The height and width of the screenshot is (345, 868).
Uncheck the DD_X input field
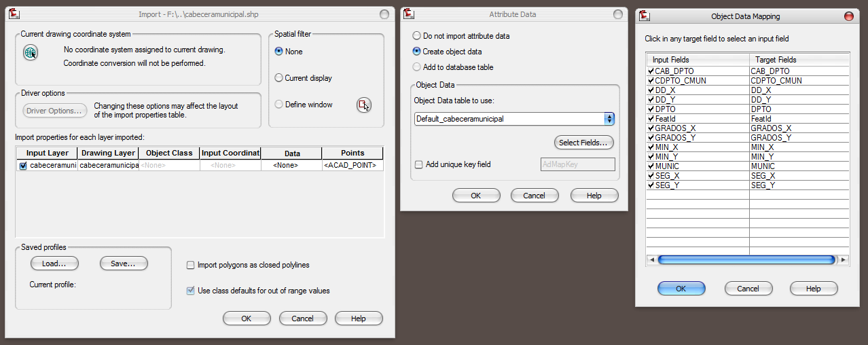[x=651, y=90]
